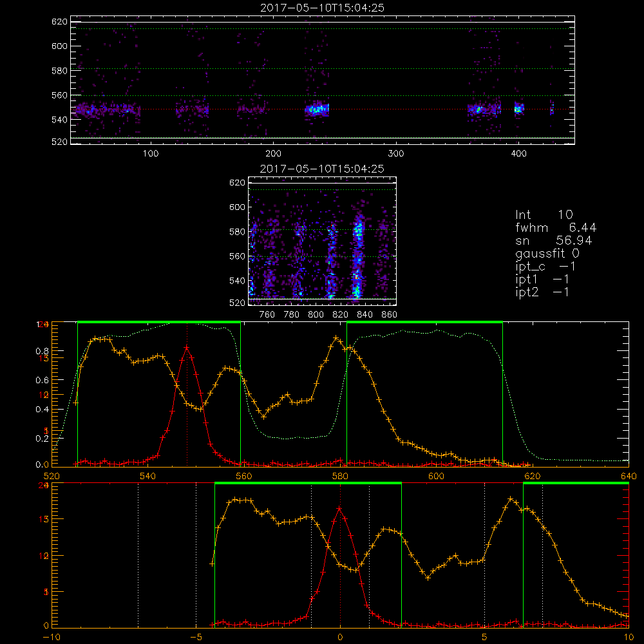Click the brightest blob near 240 in top spectrogram
The image size is (644, 644).
tap(317, 109)
